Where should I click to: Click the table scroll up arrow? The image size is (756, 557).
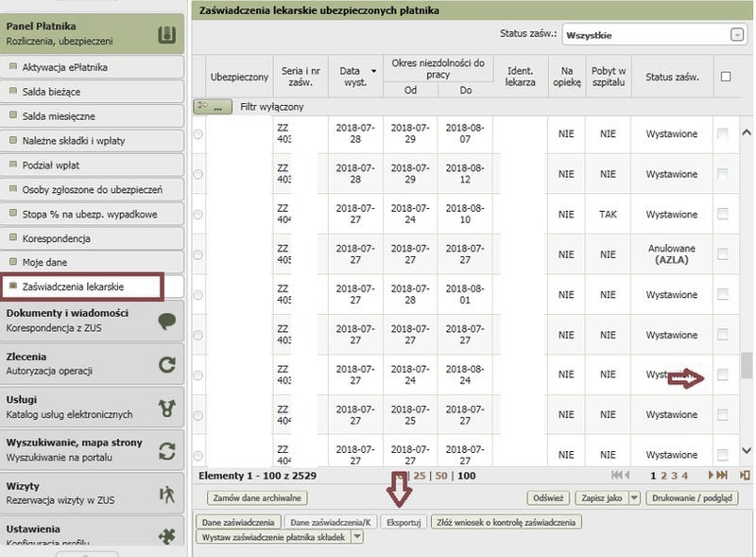coord(747,132)
